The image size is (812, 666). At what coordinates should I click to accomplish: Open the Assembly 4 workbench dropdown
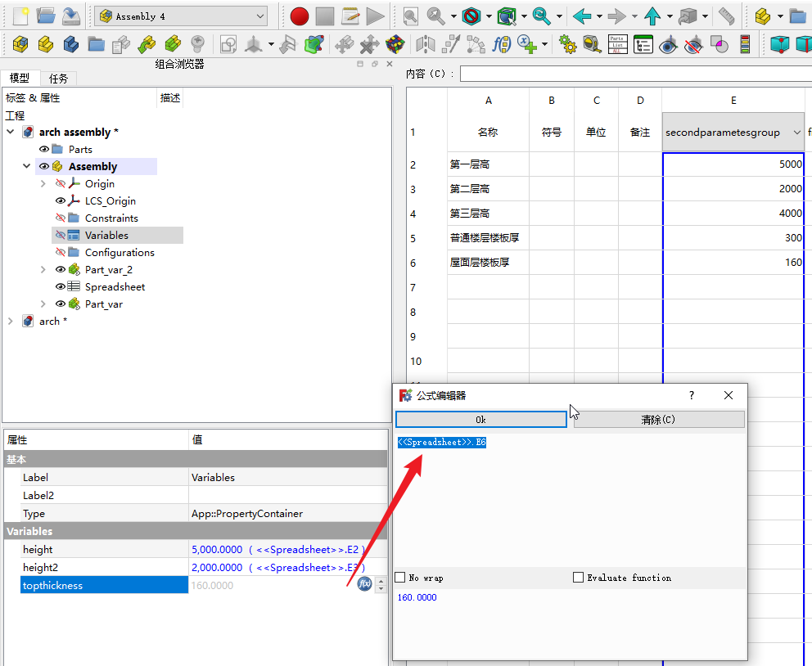coord(260,16)
